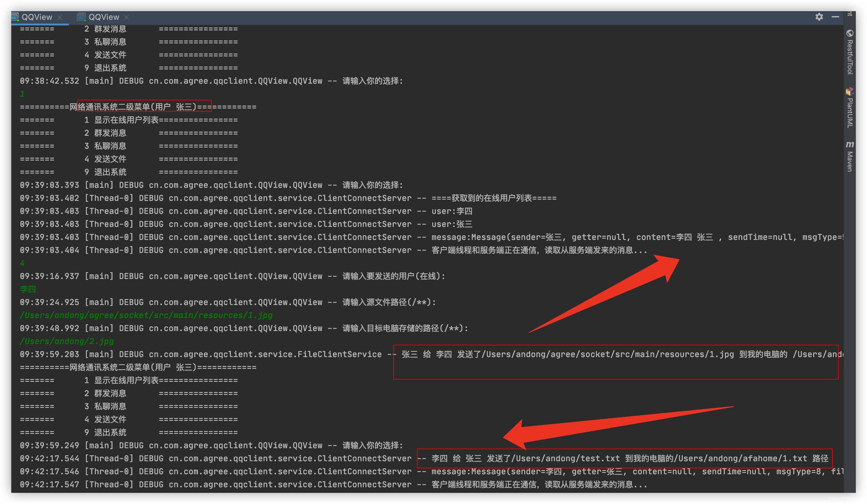The image size is (867, 504).
Task: Click the PlantUML icon in the sidebar
Action: (850, 91)
